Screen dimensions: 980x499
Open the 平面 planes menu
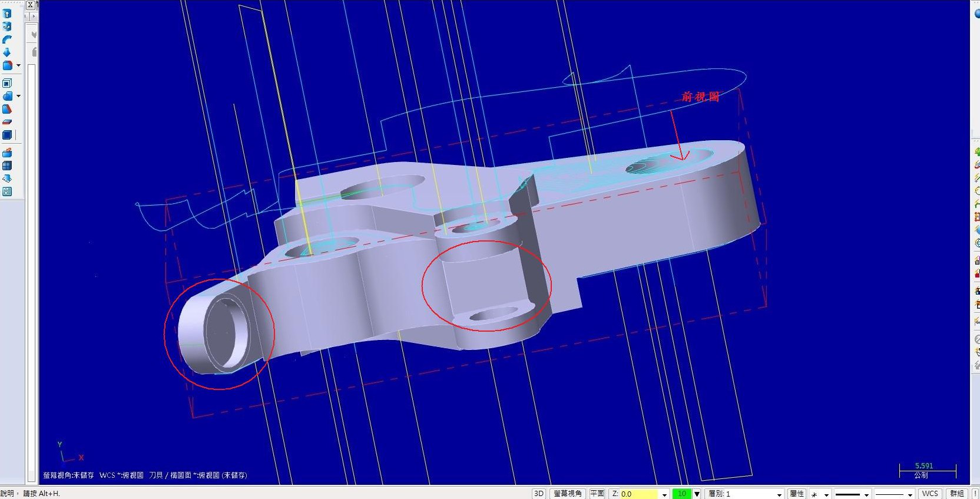pyautogui.click(x=597, y=494)
